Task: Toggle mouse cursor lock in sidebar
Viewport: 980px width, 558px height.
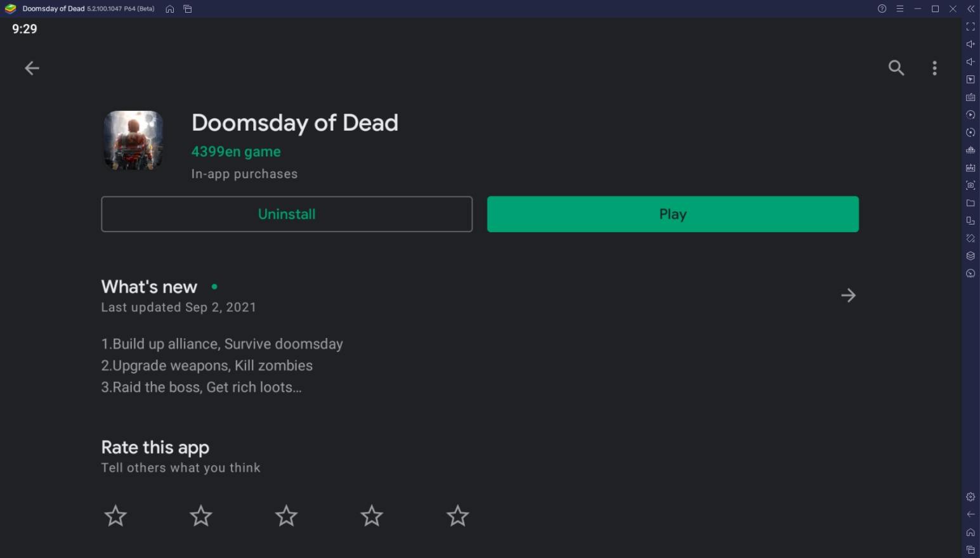Action: tap(970, 80)
